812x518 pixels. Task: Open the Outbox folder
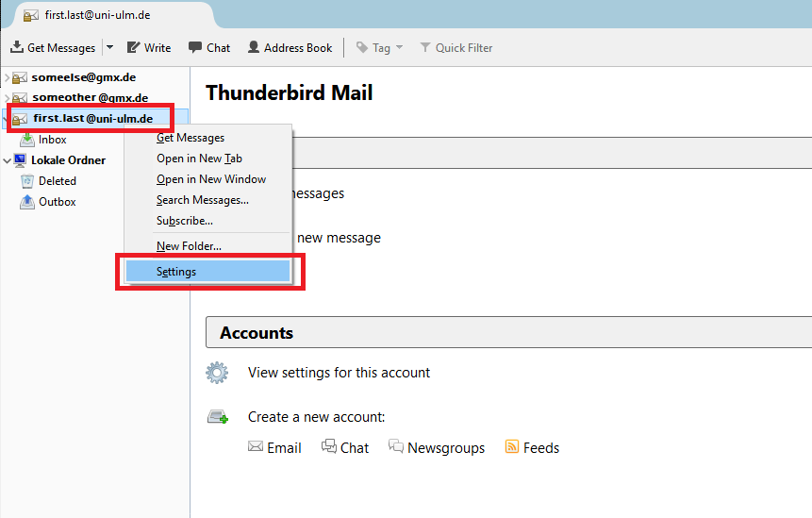(58, 202)
